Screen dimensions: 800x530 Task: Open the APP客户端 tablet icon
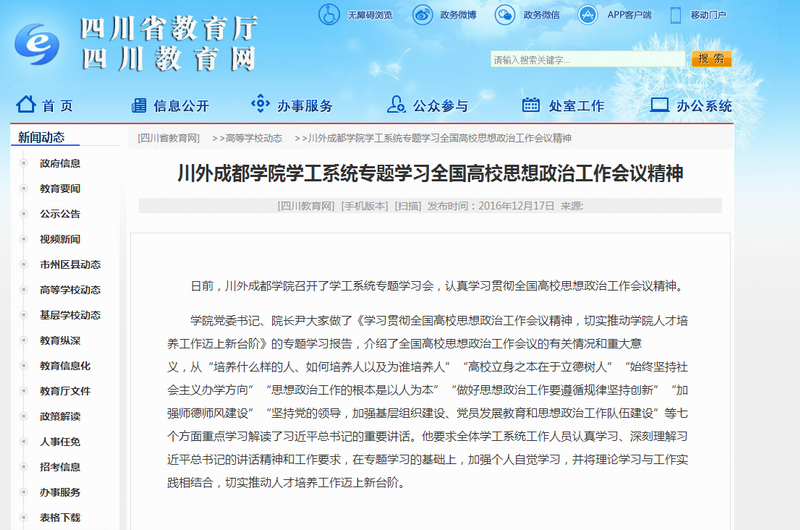(591, 15)
